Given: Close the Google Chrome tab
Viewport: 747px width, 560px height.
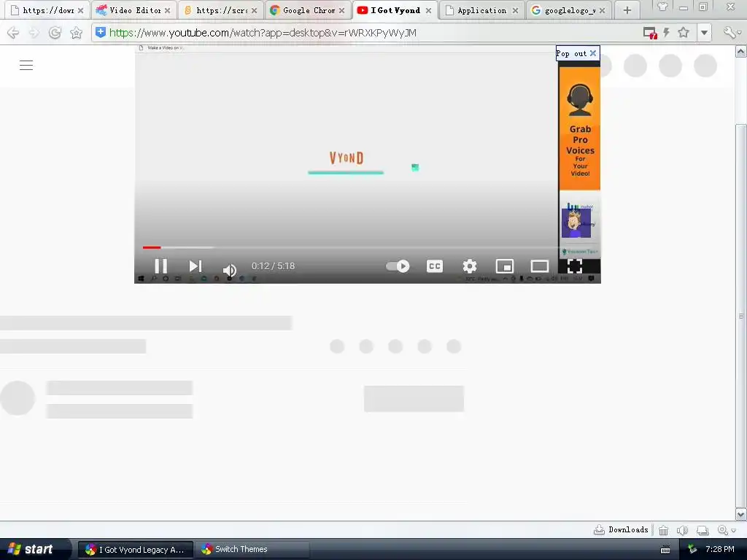Looking at the screenshot, I should pos(341,10).
